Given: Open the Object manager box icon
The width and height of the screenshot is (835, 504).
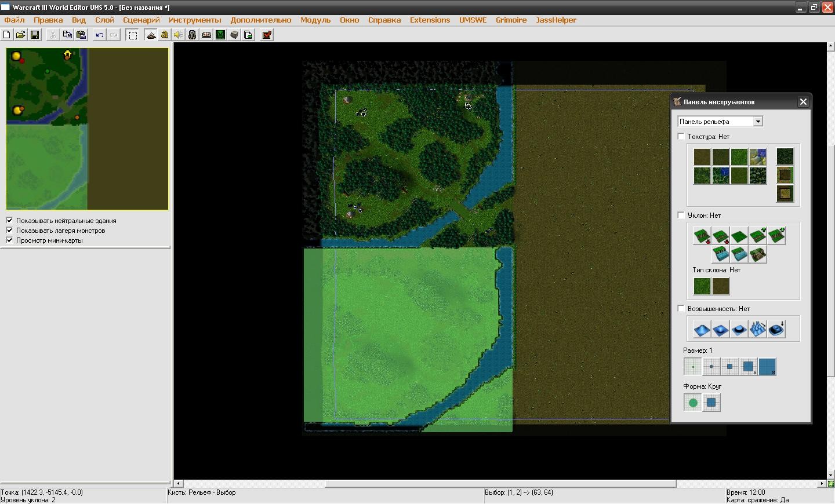Looking at the screenshot, I should click(234, 35).
